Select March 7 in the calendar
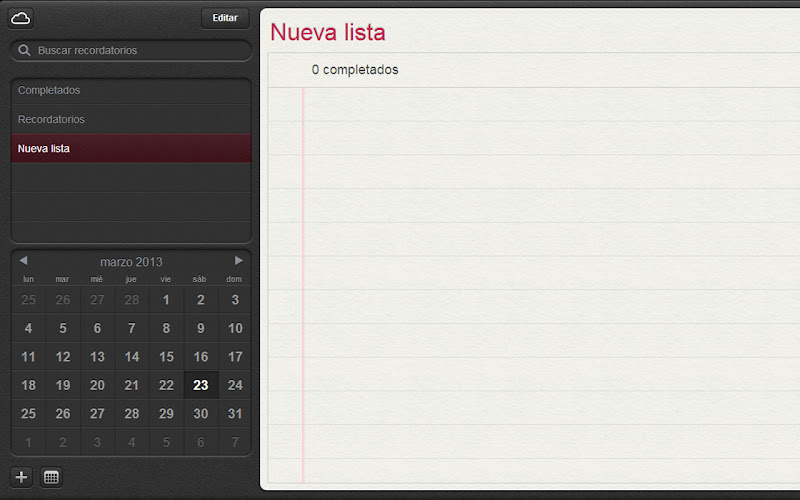Screen dimensions: 800x500 point(132,329)
